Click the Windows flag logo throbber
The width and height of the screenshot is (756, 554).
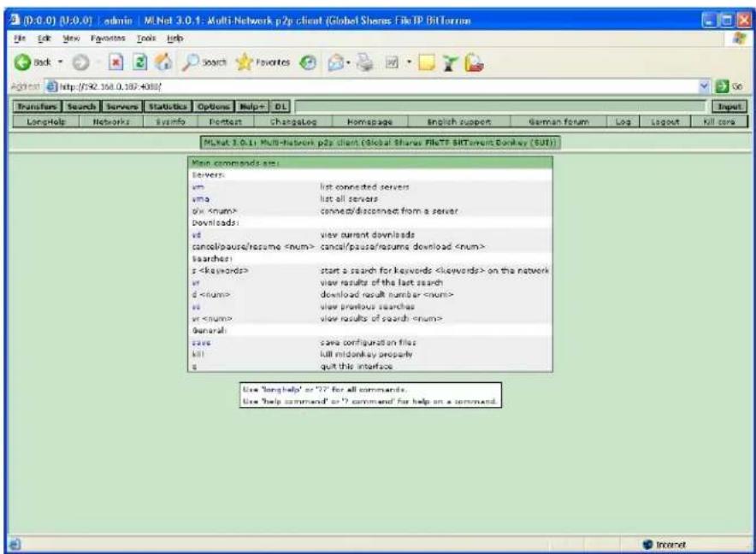click(x=739, y=38)
